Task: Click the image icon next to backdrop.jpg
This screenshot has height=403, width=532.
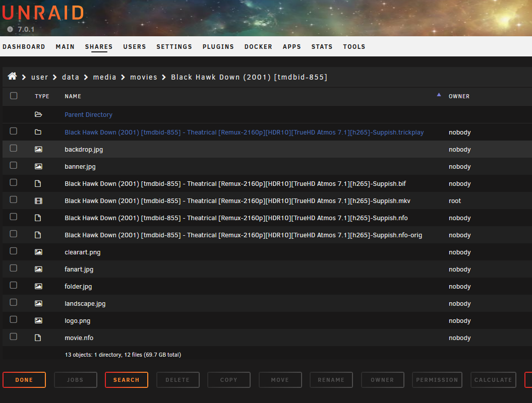Action: click(38, 150)
